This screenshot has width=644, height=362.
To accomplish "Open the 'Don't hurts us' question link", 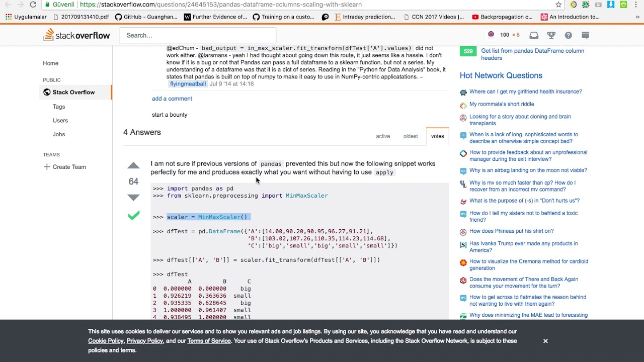I will (524, 201).
